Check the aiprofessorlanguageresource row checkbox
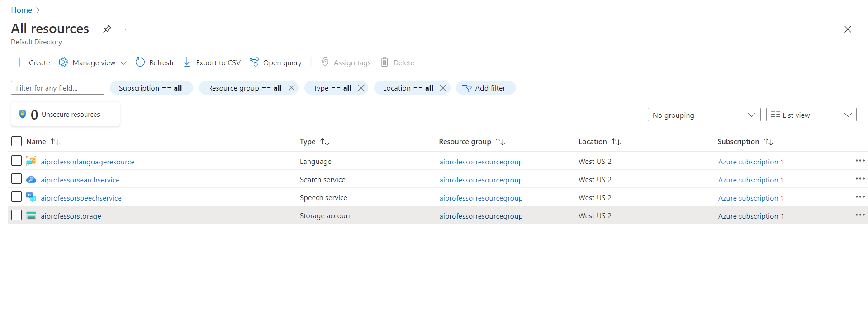The height and width of the screenshot is (311, 868). (16, 161)
